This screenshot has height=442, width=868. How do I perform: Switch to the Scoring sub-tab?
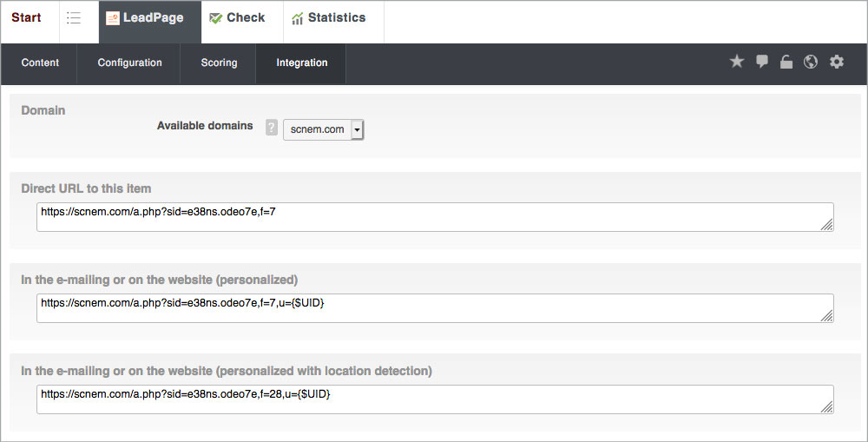219,63
